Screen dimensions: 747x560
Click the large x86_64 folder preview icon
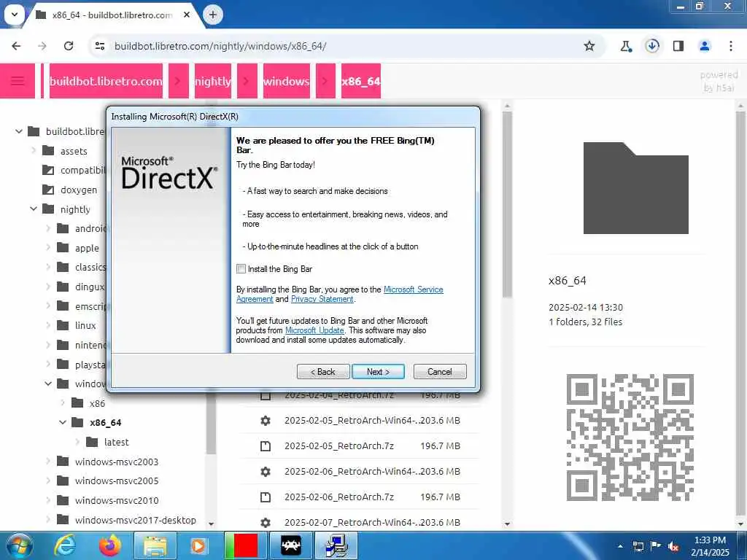[x=636, y=188]
